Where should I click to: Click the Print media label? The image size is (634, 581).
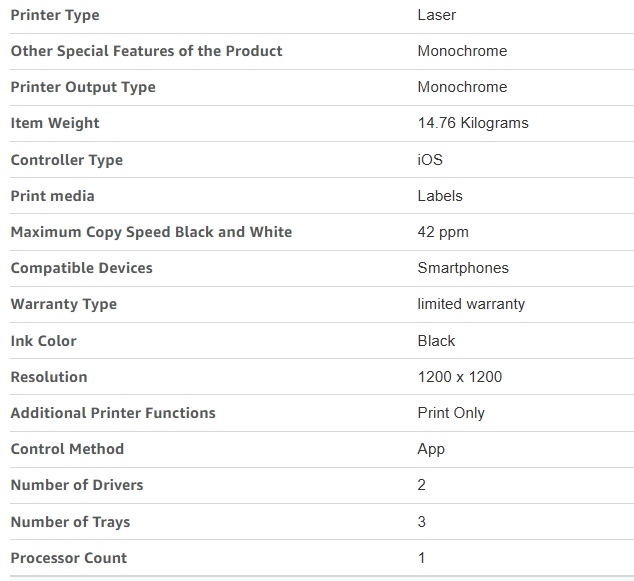pos(53,196)
